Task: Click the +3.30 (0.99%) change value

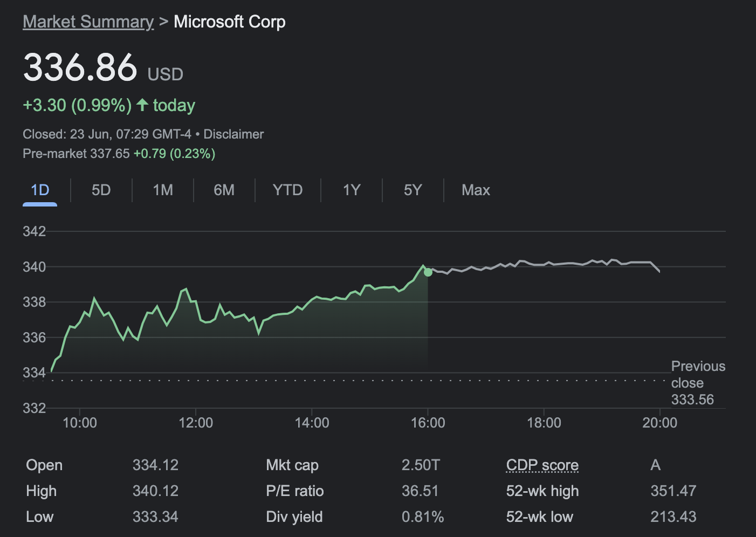Action: (77, 105)
